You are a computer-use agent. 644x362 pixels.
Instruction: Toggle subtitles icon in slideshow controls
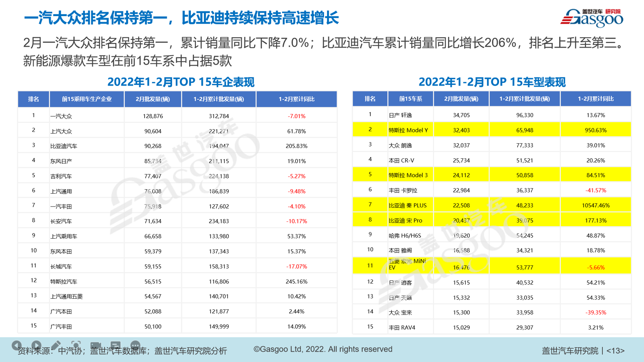[115, 346]
